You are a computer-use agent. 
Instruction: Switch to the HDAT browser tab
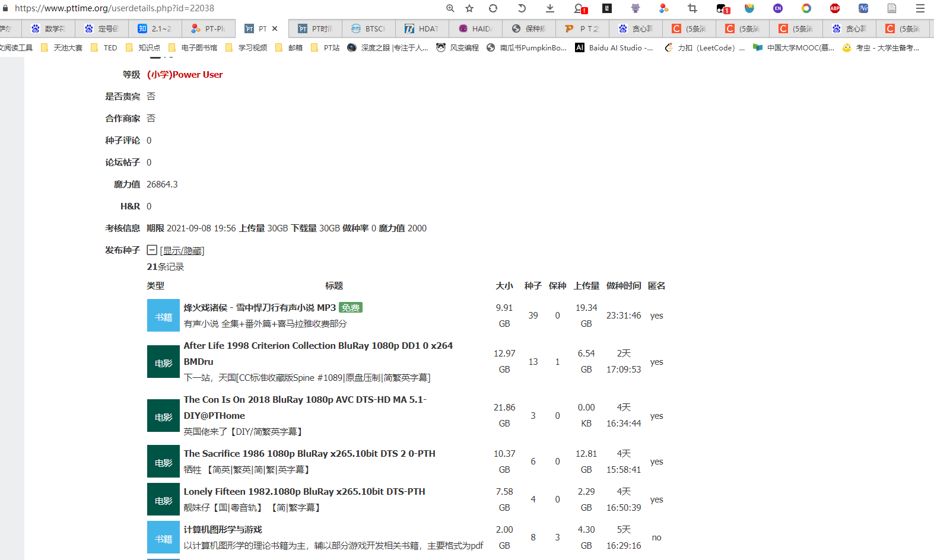[x=422, y=28]
